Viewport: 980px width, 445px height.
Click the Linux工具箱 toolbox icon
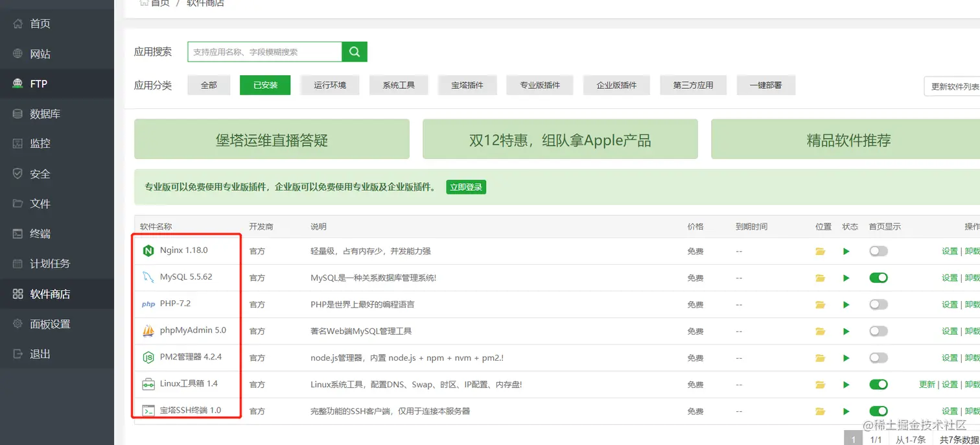tap(148, 384)
